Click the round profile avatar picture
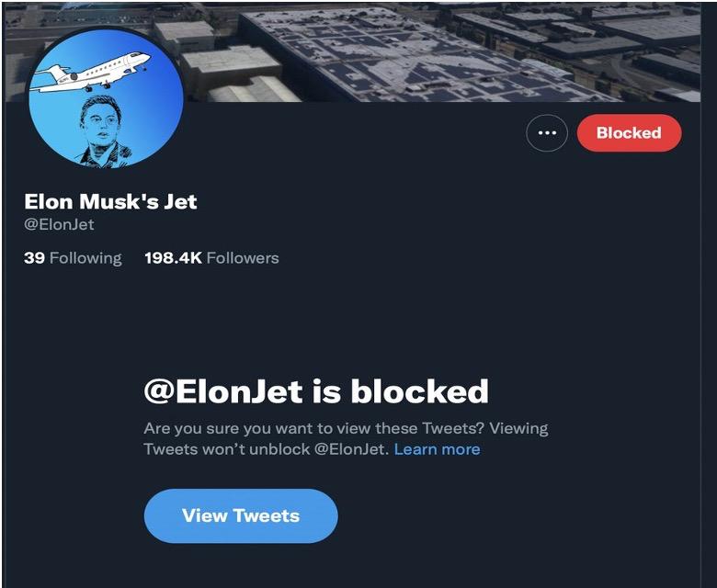Image resolution: width=717 pixels, height=588 pixels. pyautogui.click(x=106, y=103)
